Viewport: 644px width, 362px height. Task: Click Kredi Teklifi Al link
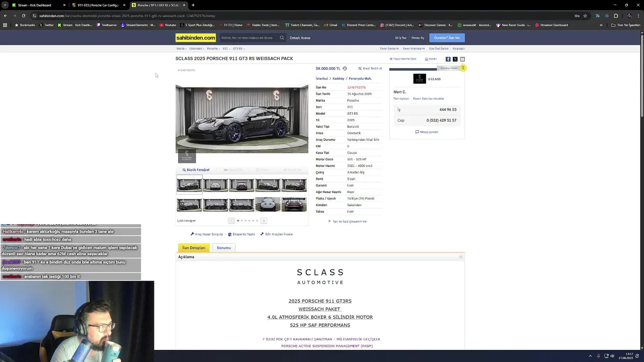tap(370, 68)
